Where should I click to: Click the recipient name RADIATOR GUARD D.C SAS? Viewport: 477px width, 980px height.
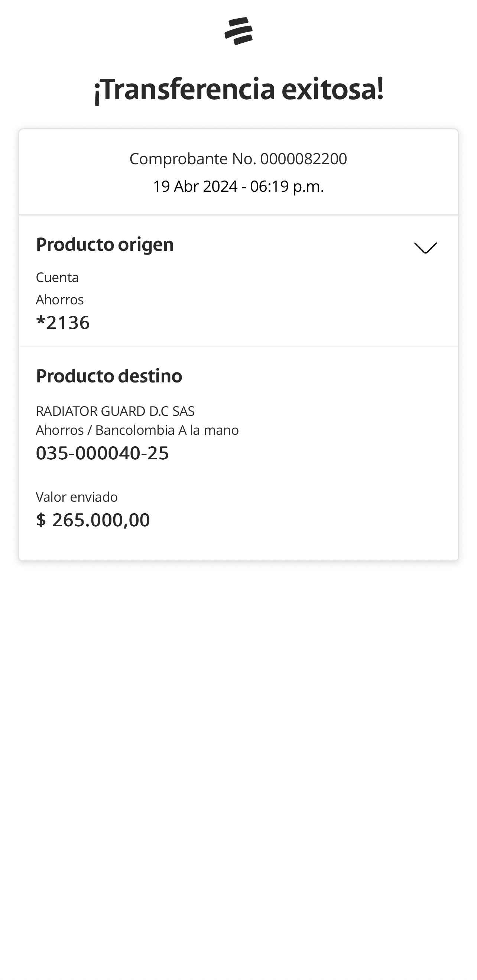[x=115, y=411]
